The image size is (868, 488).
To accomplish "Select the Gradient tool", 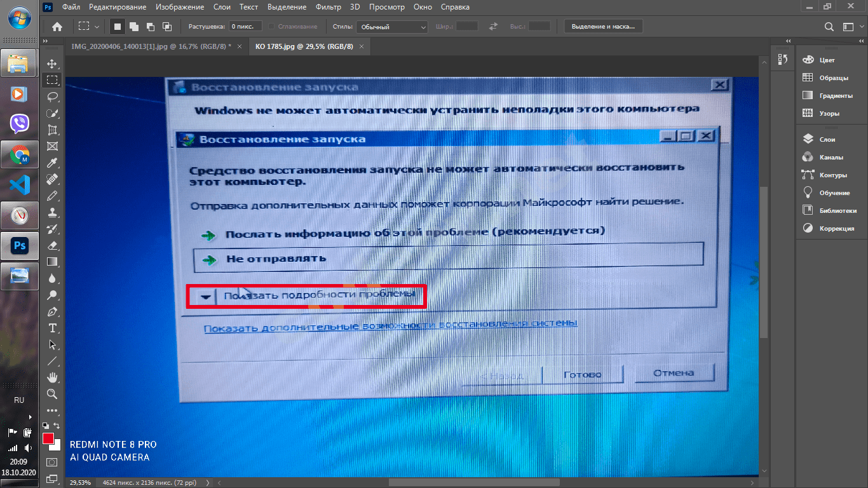I will point(52,262).
